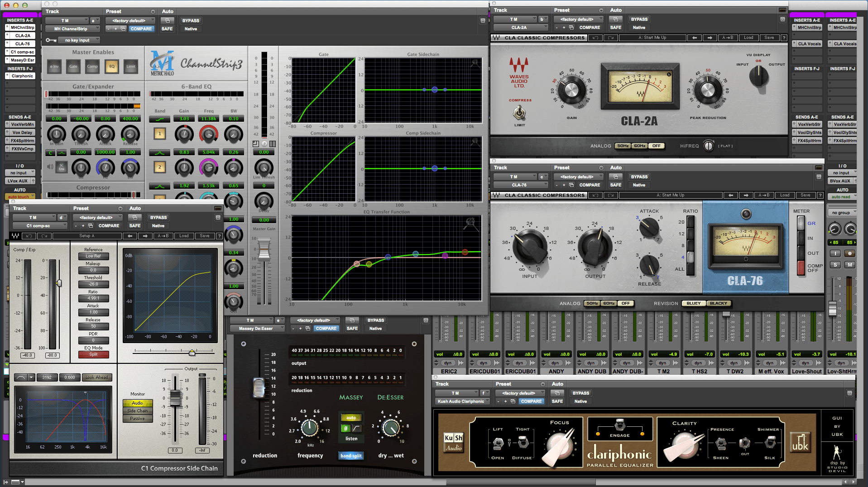Click the magnifier icon on EQ Transfer Function

tap(470, 221)
